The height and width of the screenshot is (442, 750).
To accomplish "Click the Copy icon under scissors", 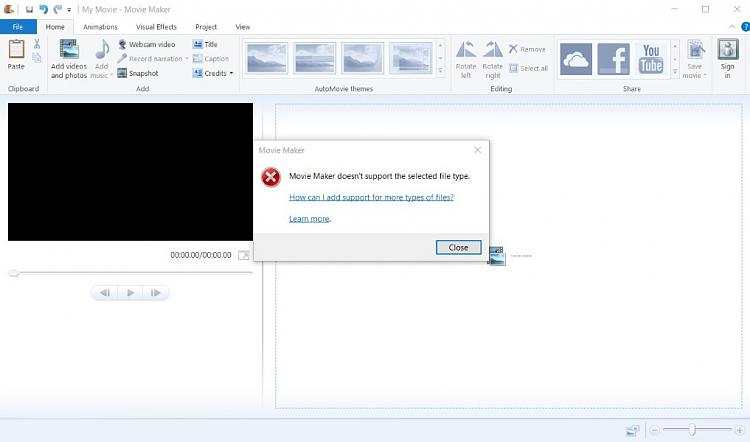I will tap(37, 58).
